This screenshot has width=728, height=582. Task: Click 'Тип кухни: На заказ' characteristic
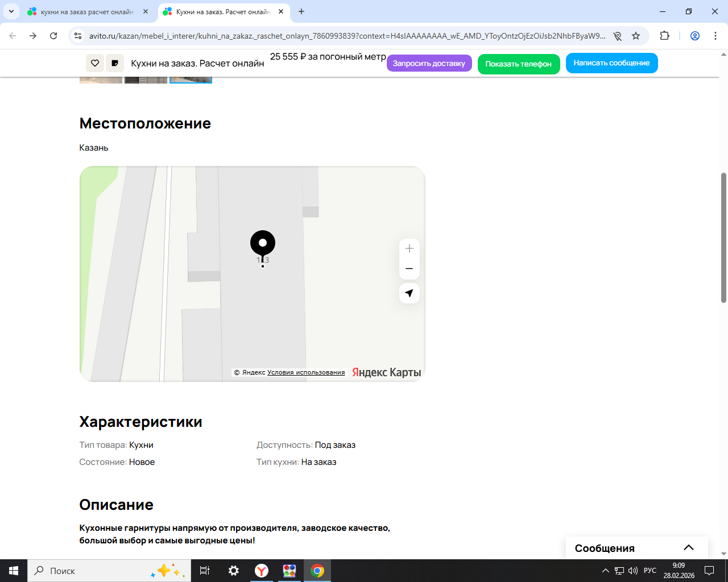pos(296,462)
